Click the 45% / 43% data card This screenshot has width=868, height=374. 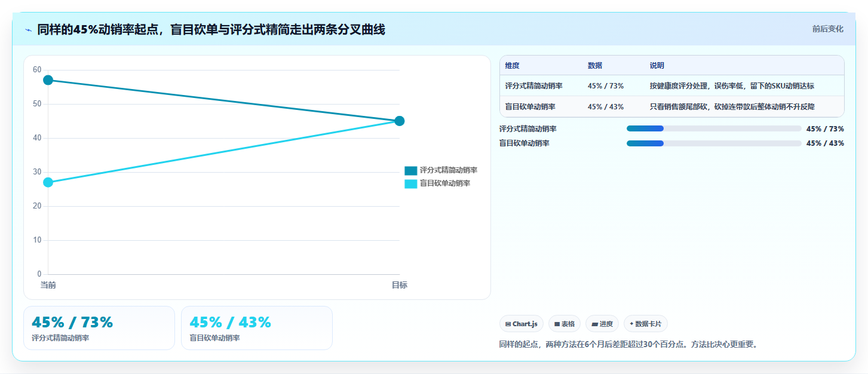pyautogui.click(x=257, y=328)
